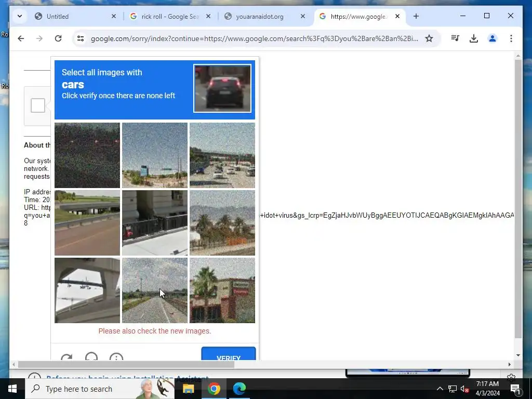The image size is (532, 399).
Task: Open the notification center icon
Action: coord(515,389)
